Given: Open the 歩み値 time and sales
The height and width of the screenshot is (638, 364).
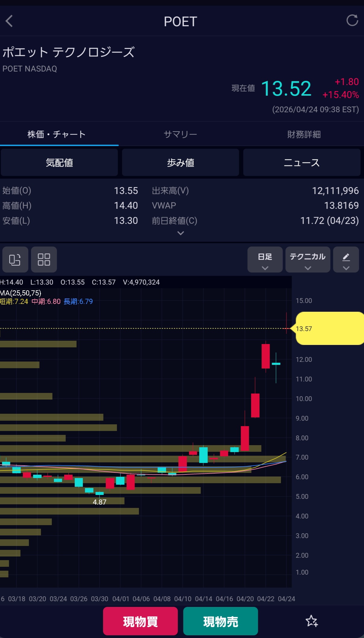Looking at the screenshot, I should coord(180,163).
